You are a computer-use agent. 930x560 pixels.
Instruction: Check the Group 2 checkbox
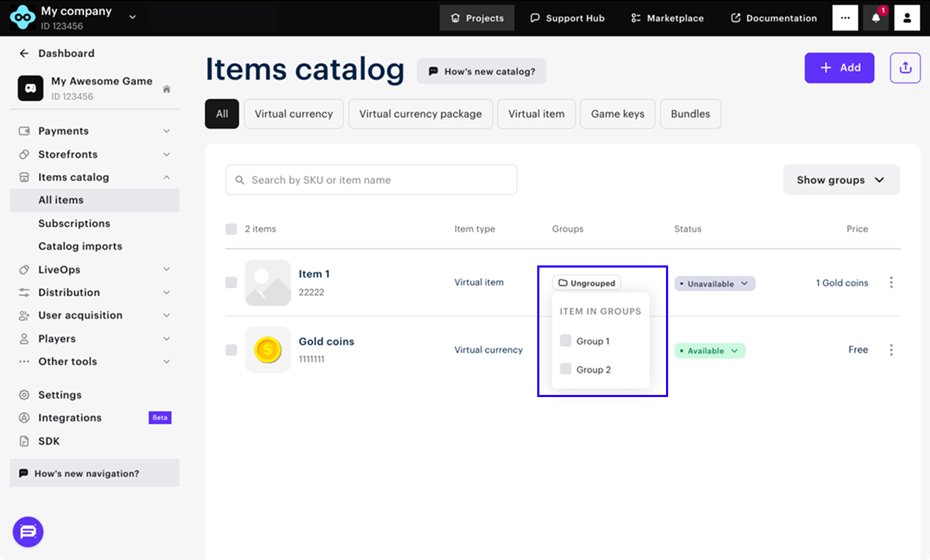pos(566,369)
